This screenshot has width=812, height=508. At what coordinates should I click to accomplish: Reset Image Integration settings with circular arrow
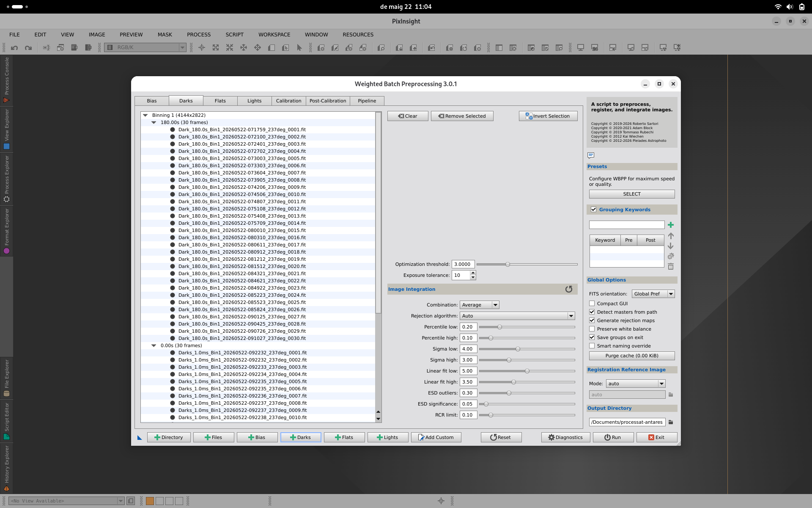(x=569, y=289)
